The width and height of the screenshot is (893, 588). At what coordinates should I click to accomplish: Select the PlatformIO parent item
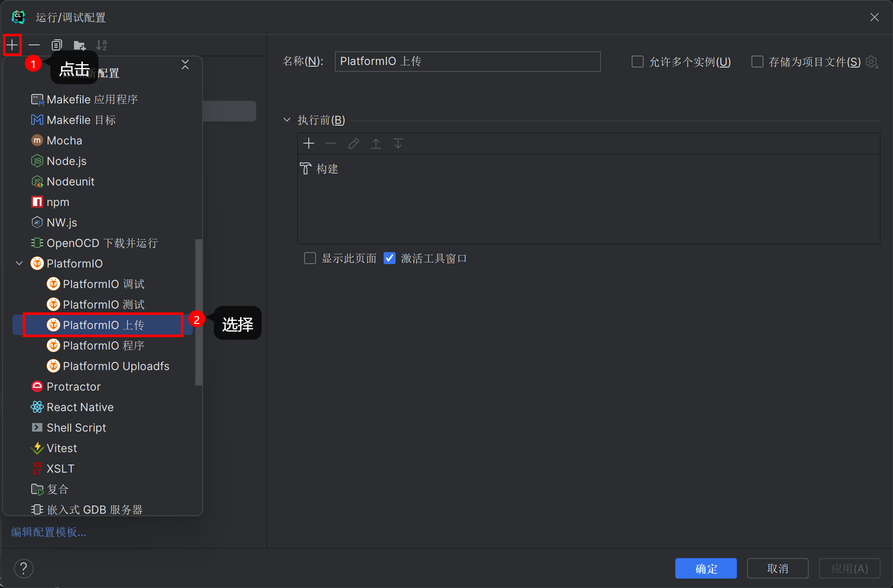tap(103, 264)
